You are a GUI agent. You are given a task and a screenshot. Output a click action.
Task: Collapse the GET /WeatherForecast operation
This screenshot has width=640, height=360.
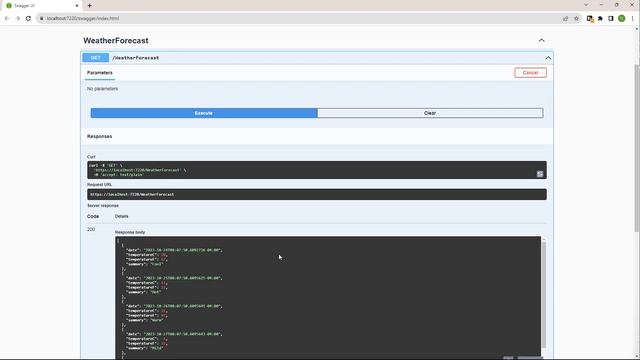tap(548, 58)
